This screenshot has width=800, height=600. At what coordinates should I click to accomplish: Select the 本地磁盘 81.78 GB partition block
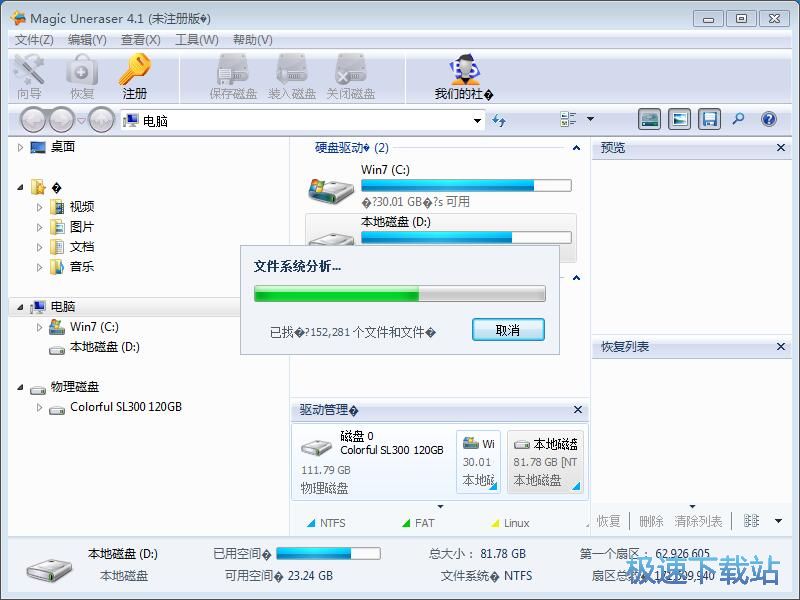coord(545,462)
